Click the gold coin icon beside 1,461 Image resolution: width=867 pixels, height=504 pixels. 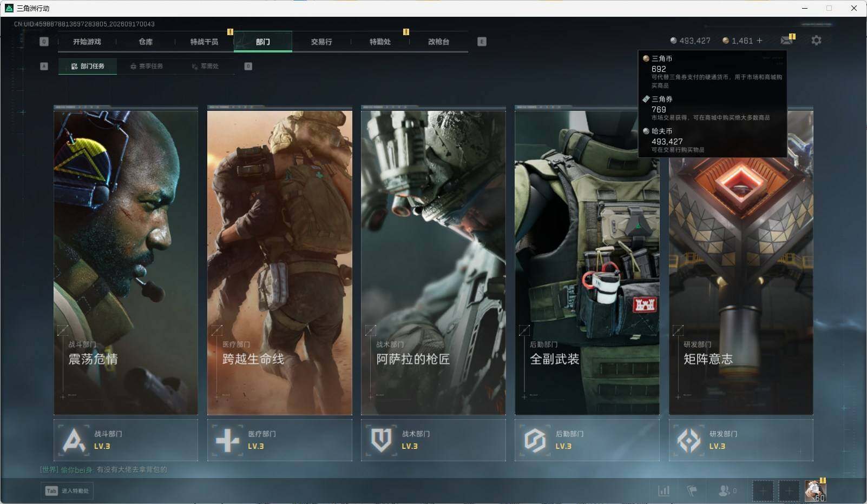(x=726, y=41)
